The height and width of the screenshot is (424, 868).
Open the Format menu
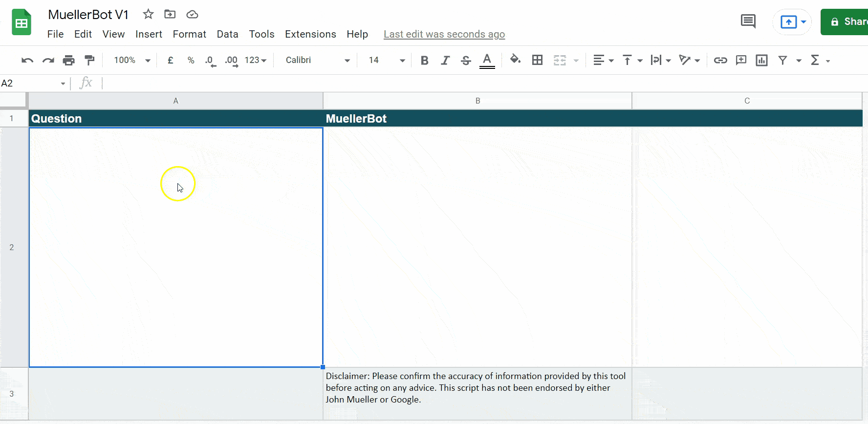click(189, 34)
